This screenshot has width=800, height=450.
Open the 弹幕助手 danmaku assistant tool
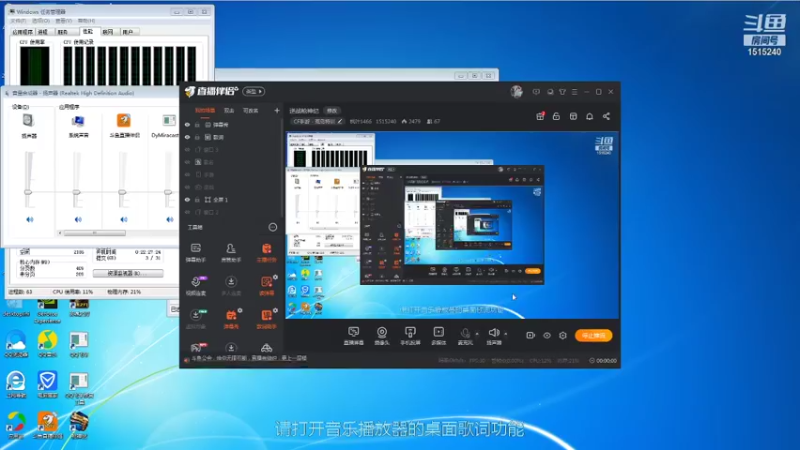[x=196, y=253]
